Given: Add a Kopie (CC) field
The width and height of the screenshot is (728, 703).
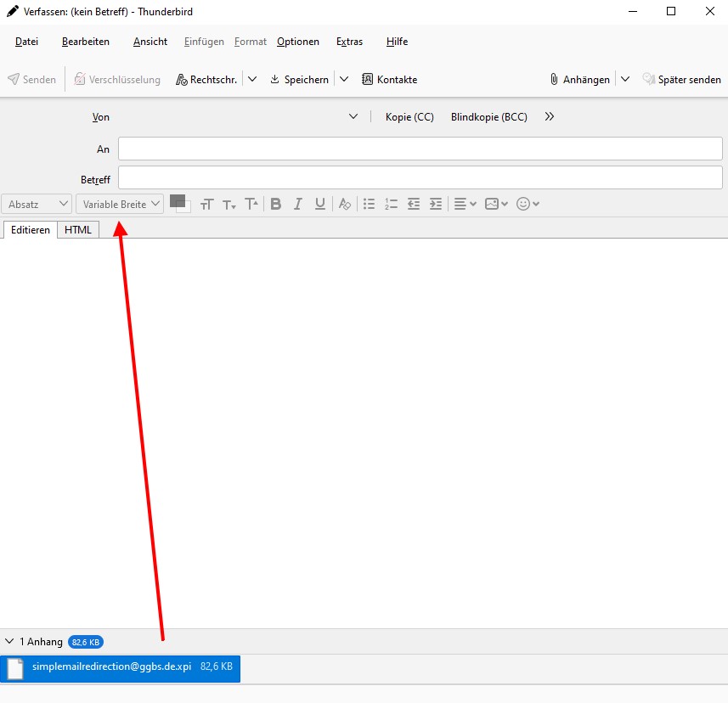Looking at the screenshot, I should click(409, 117).
